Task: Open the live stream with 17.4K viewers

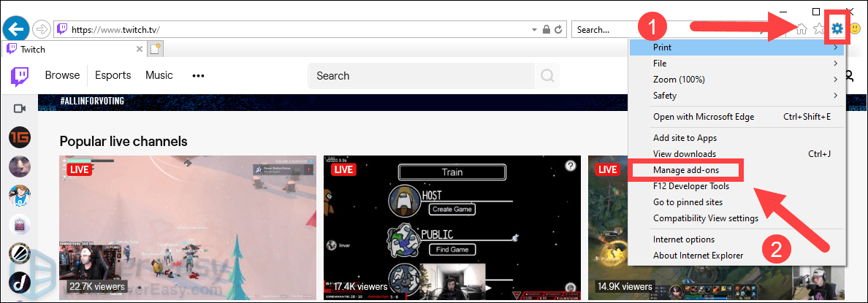Action: [x=452, y=228]
